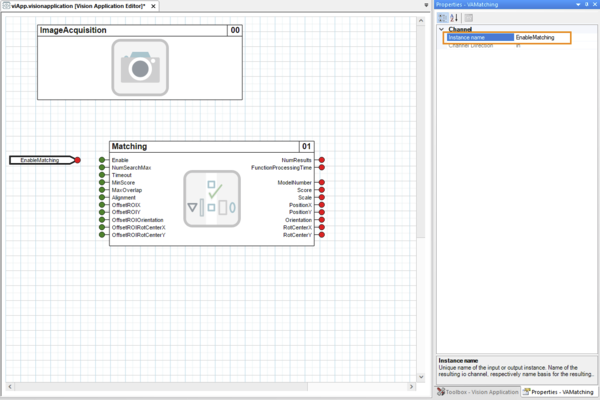Click the red NumResults output pin
The width and height of the screenshot is (600, 400).
[322, 160]
